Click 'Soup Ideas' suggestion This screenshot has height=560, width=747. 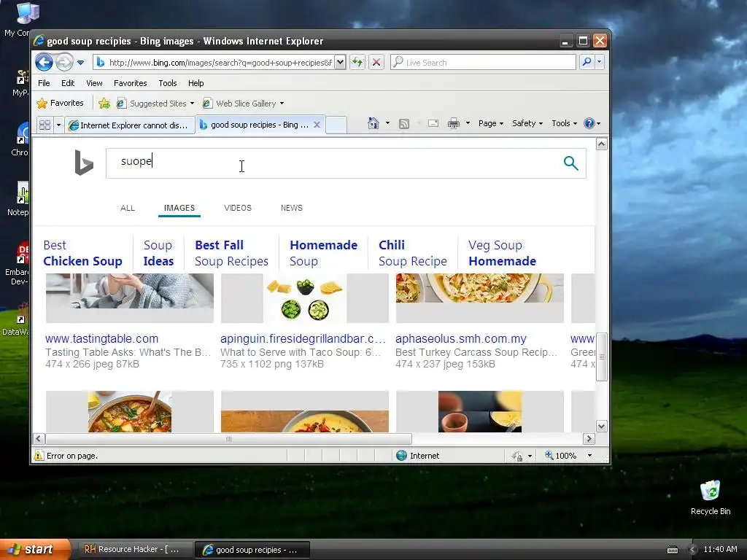(x=158, y=253)
